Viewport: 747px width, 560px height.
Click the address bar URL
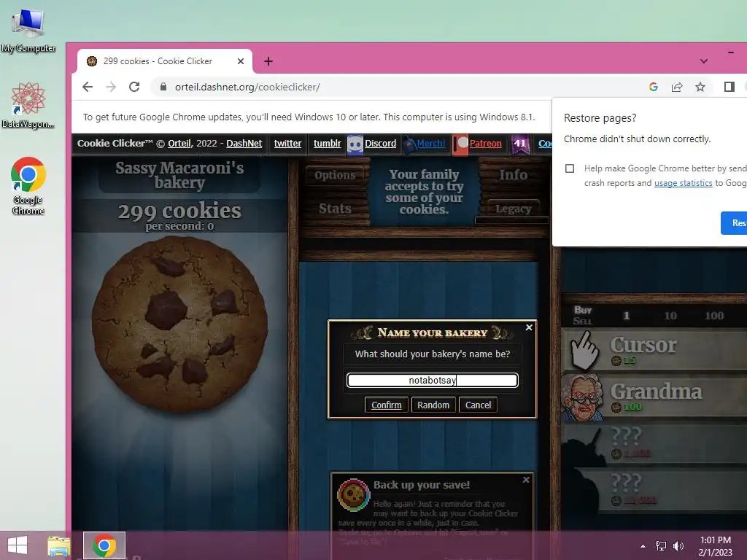click(x=247, y=87)
